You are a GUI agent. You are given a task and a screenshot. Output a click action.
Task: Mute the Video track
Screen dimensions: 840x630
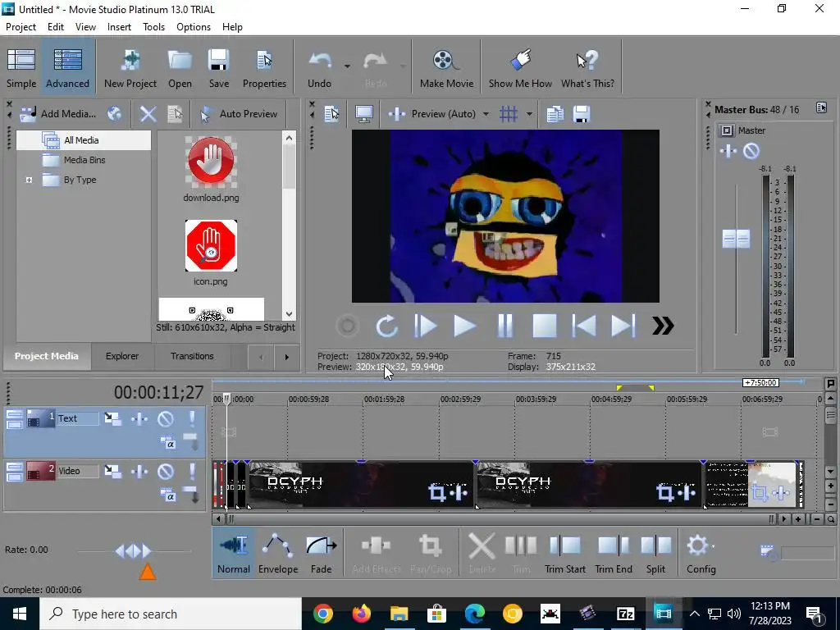[166, 471]
